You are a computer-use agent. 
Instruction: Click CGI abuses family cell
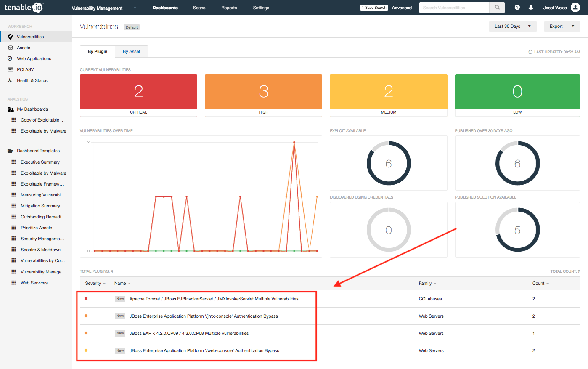pos(430,299)
